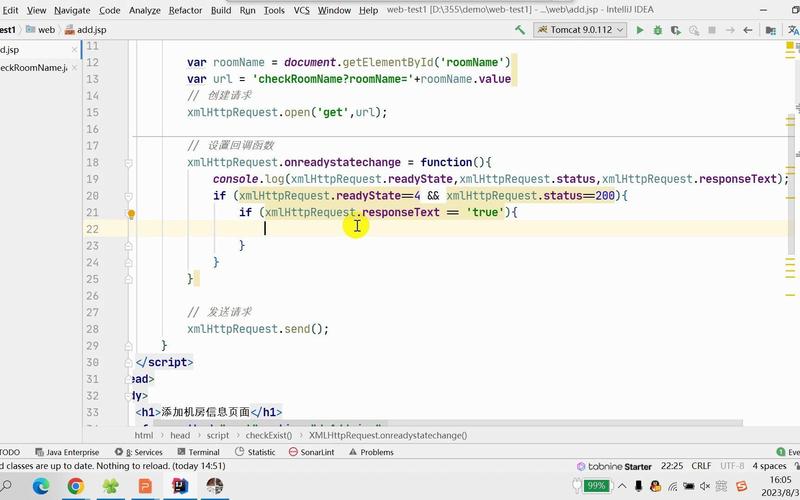Click the gray Stop square icon
The image size is (800, 500).
coord(712,30)
